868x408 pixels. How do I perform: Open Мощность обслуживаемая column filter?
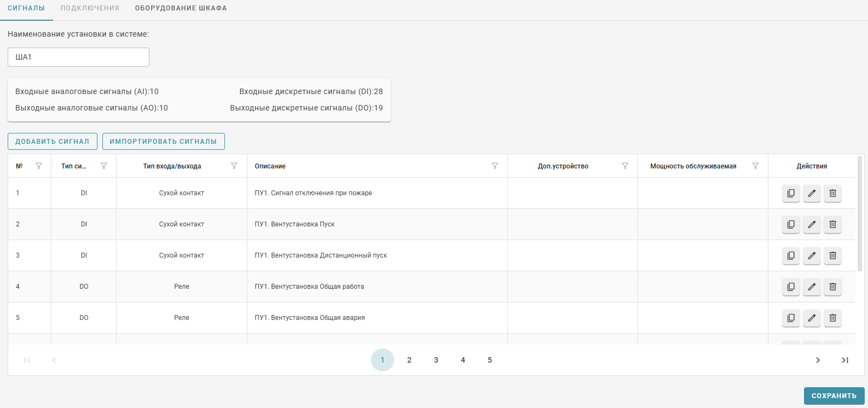point(755,166)
